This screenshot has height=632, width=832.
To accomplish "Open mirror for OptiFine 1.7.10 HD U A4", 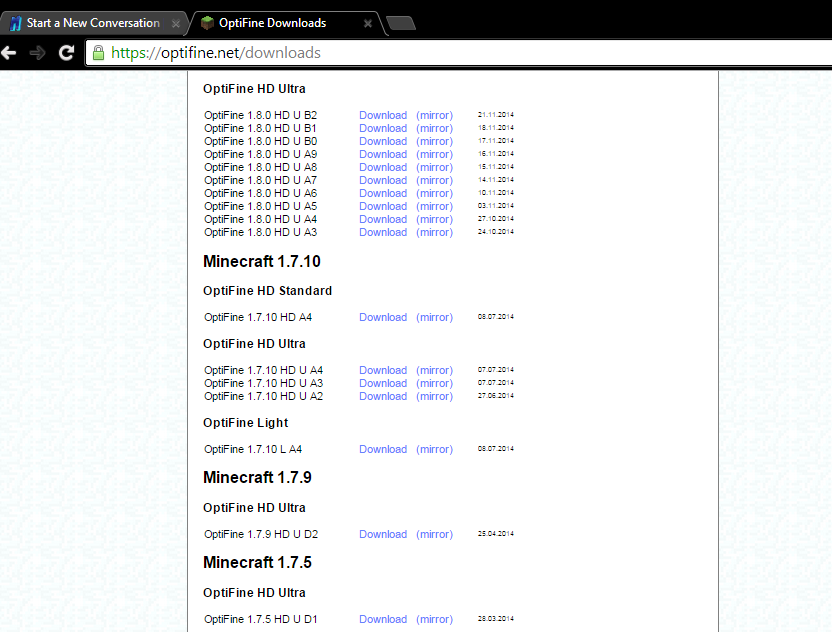I will coord(435,370).
